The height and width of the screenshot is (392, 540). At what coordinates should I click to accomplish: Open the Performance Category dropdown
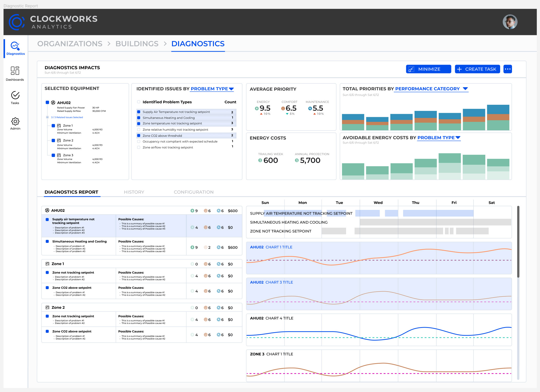click(x=431, y=89)
